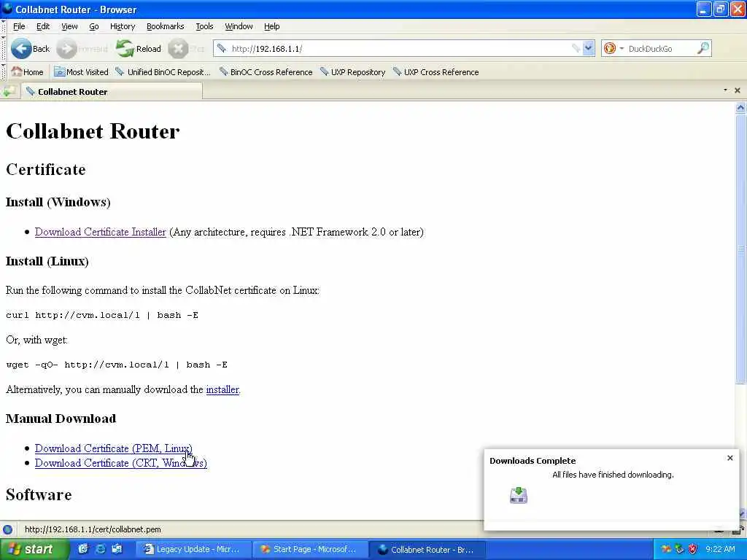Screen dimensions: 747x560
Task: Open the Unified BinOC Reposit... bookmark
Action: pos(163,72)
